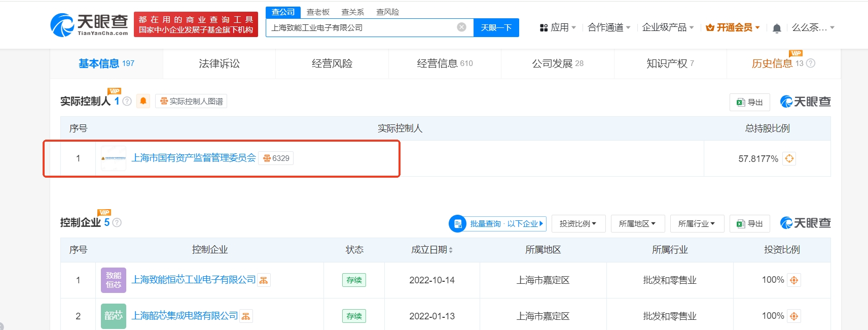Expand the 企业级产品 dropdown
868x330 pixels.
[x=668, y=27]
